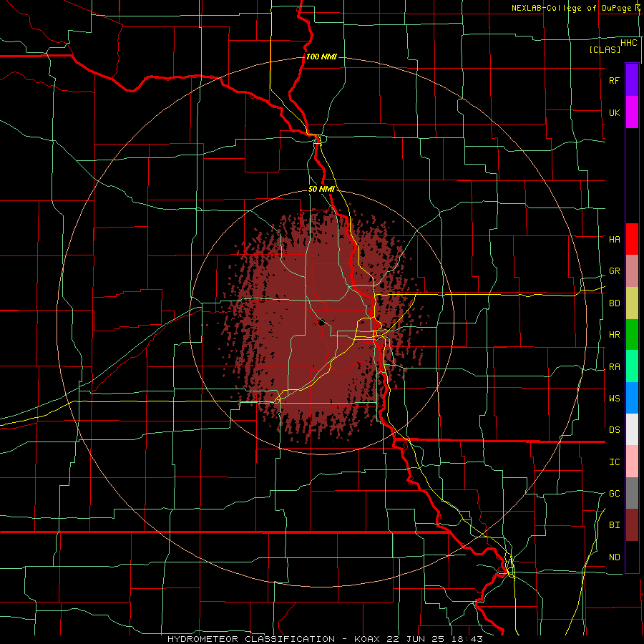644x644 pixels.
Task: Click the KOAX station identifier
Action: (367, 639)
